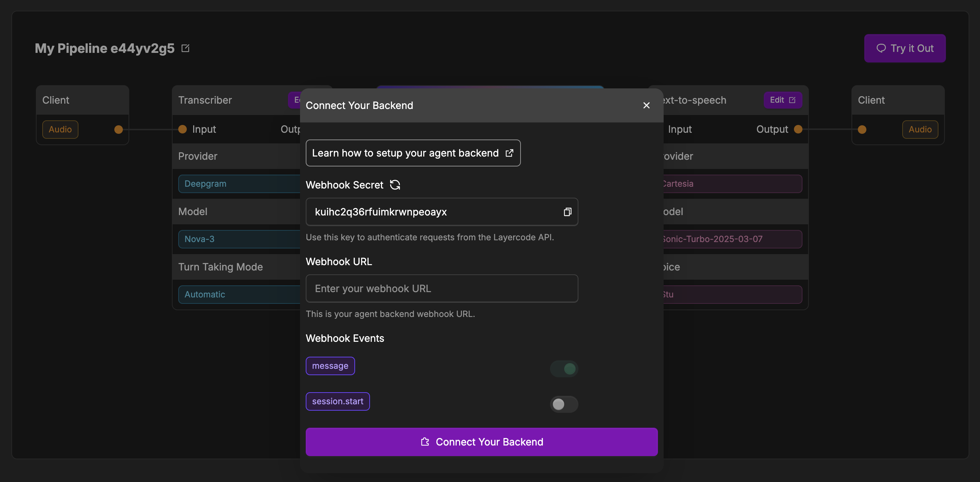Click the Text-to-speech Output connector dot
The height and width of the screenshot is (482, 980).
coord(798,129)
